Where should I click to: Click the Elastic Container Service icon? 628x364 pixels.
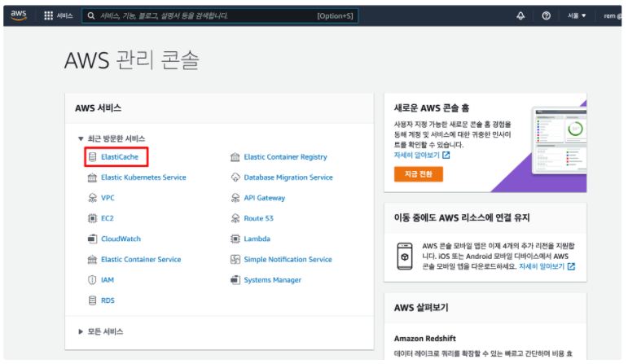pos(92,260)
